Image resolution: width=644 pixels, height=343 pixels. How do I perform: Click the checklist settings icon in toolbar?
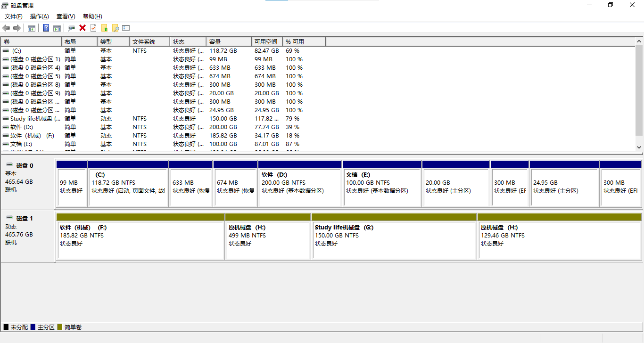pyautogui.click(x=126, y=28)
